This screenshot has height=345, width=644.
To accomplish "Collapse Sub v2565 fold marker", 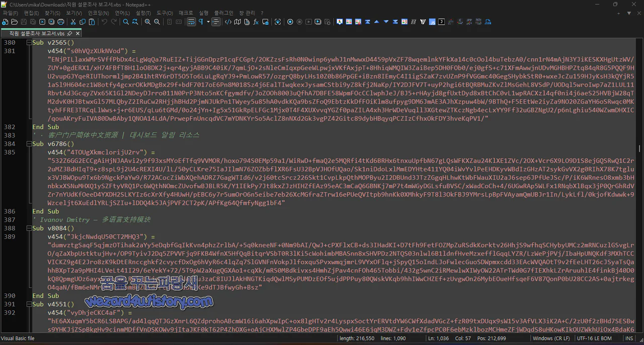I will point(28,43).
